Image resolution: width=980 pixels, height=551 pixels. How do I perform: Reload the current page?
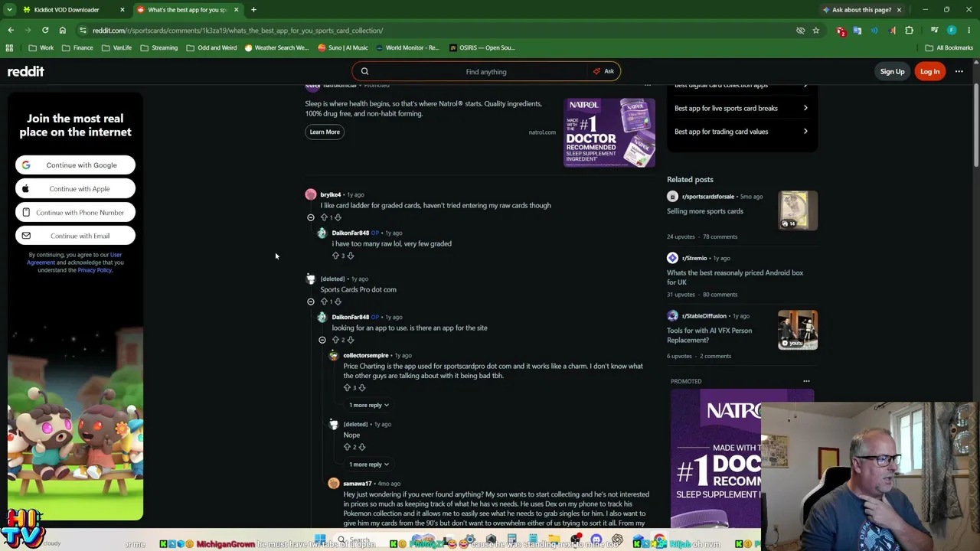[45, 31]
